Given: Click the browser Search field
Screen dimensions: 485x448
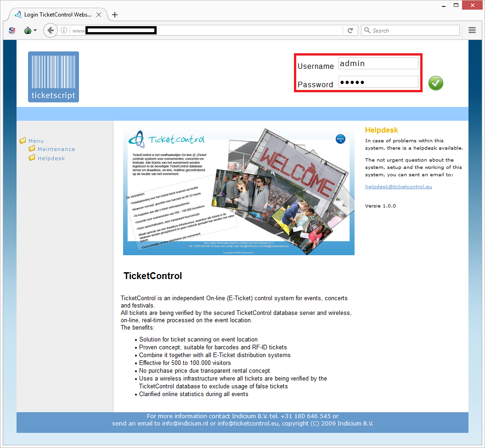Looking at the screenshot, I should point(410,30).
